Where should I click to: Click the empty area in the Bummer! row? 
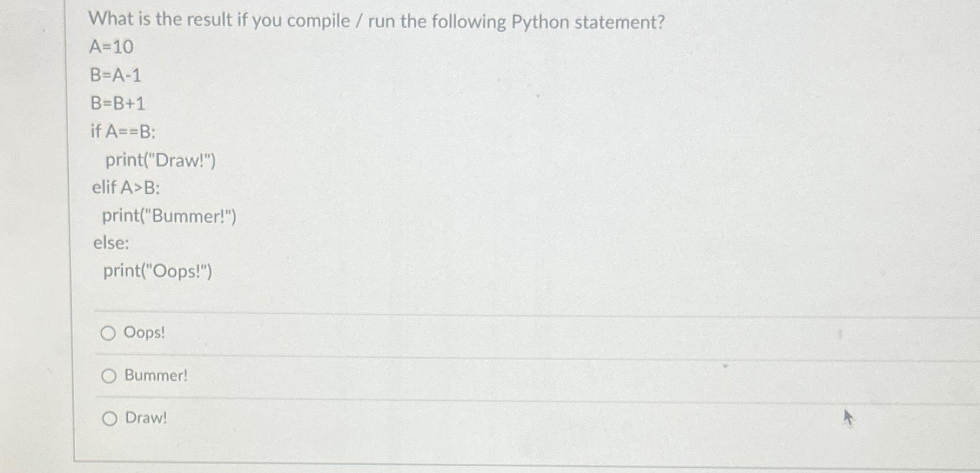(x=529, y=378)
